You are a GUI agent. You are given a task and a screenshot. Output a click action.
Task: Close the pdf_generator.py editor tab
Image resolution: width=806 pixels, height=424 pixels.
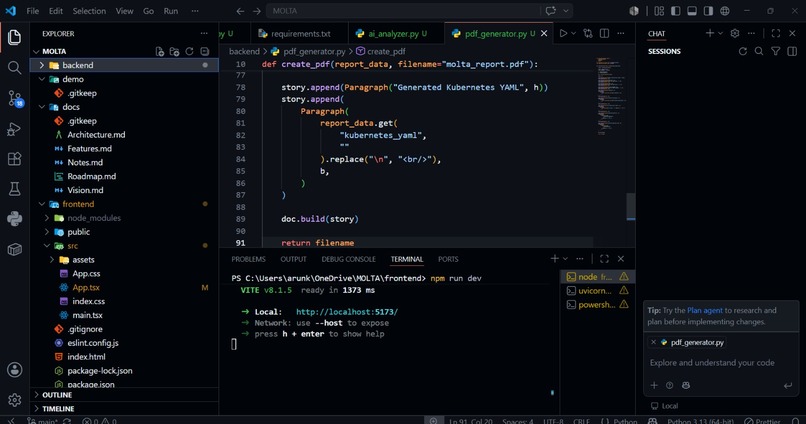point(544,33)
